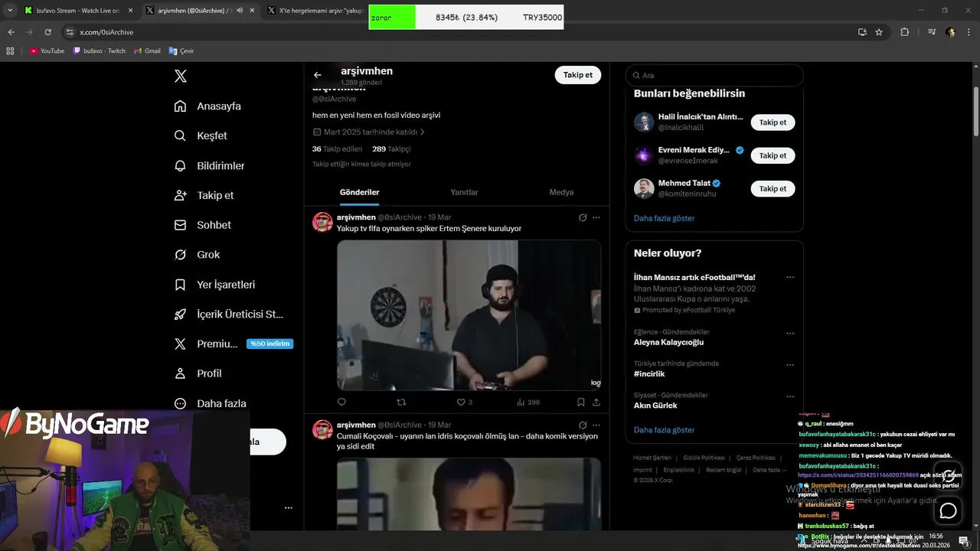Open YouTube bookmark
This screenshot has height=551, width=980.
pyautogui.click(x=47, y=51)
